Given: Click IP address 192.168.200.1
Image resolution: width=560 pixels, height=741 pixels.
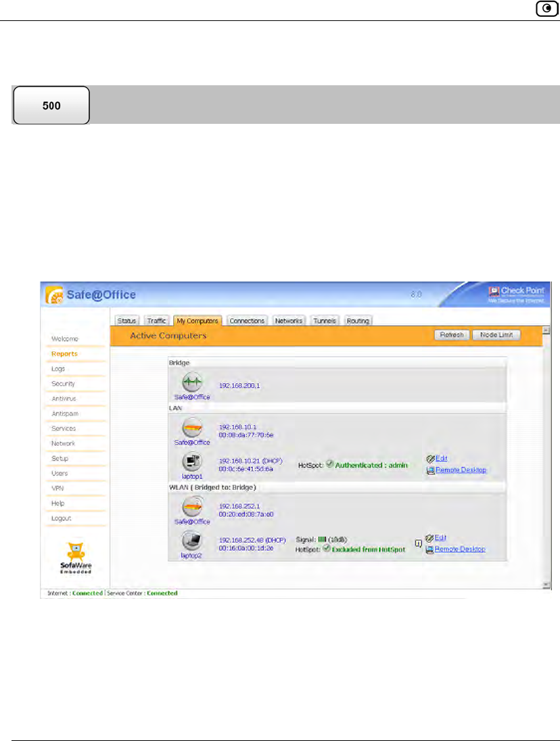Looking at the screenshot, I should tap(239, 386).
